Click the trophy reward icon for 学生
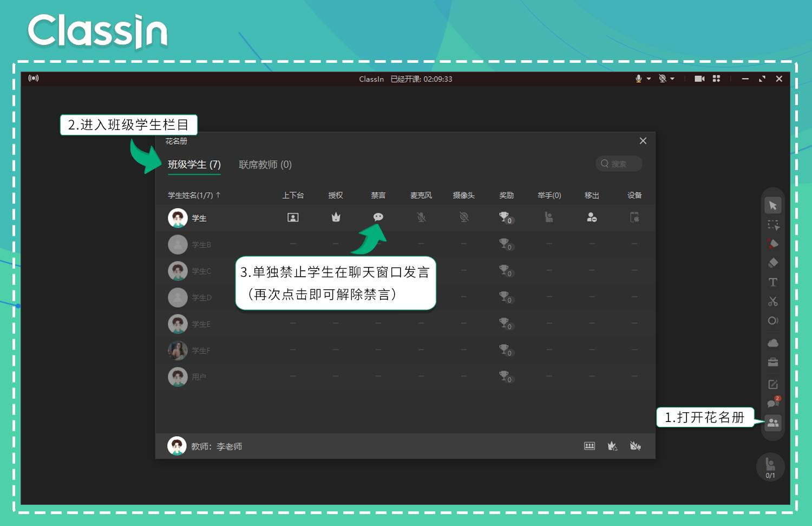 (506, 218)
